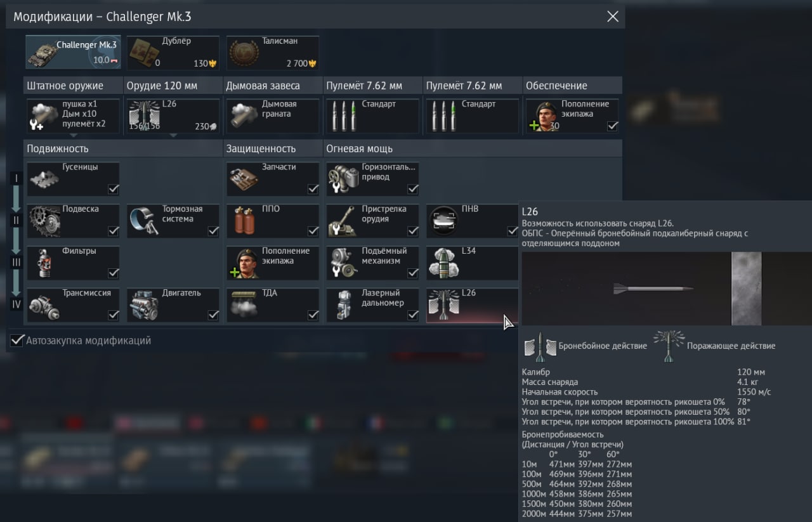Select the second Пулемёт 7.62 мм Стандарт belt
This screenshot has height=522, width=812.
tap(472, 115)
